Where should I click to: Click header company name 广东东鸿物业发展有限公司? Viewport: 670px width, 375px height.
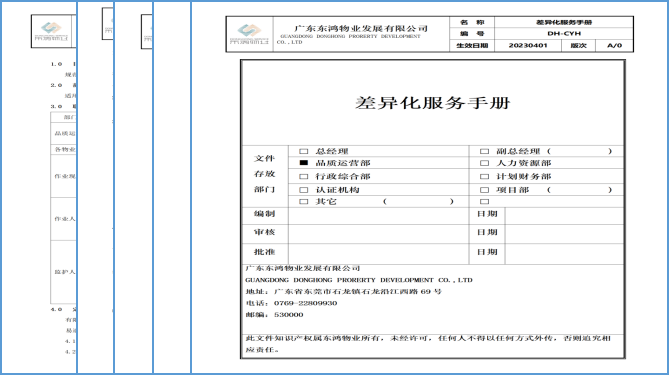point(361,28)
